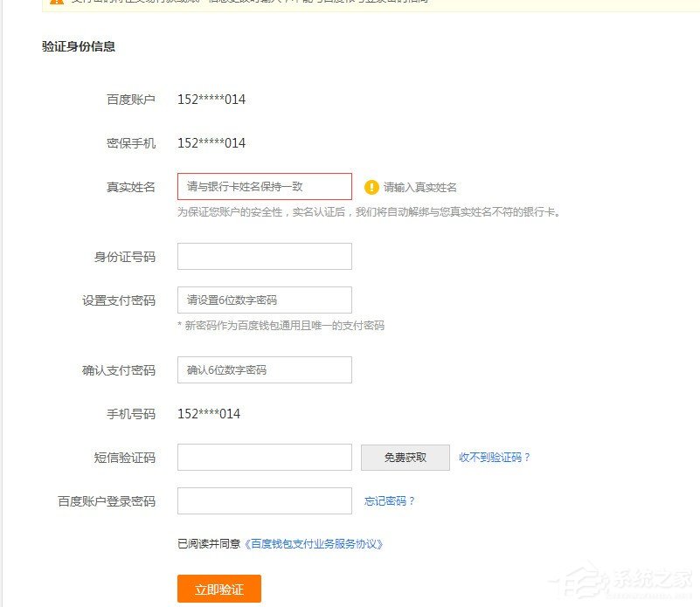This screenshot has width=700, height=607.
Task: Focus the 确认支付密码 confirm password field
Action: [x=262, y=369]
